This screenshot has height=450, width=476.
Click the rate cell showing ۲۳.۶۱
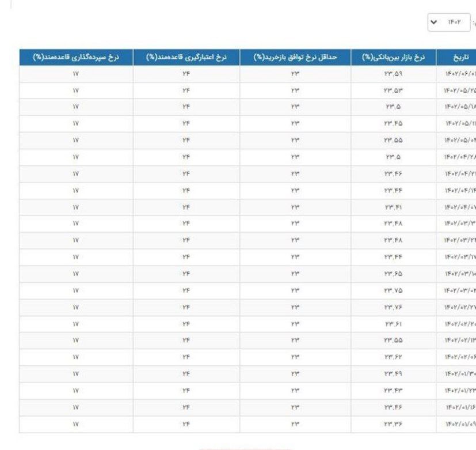tap(393, 324)
